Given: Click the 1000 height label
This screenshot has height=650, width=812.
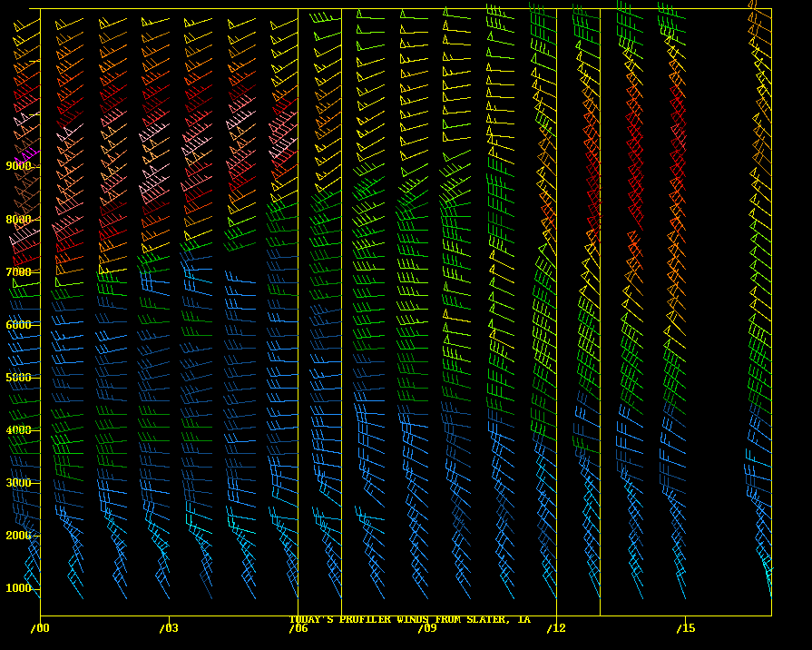Looking at the screenshot, I should [x=18, y=588].
